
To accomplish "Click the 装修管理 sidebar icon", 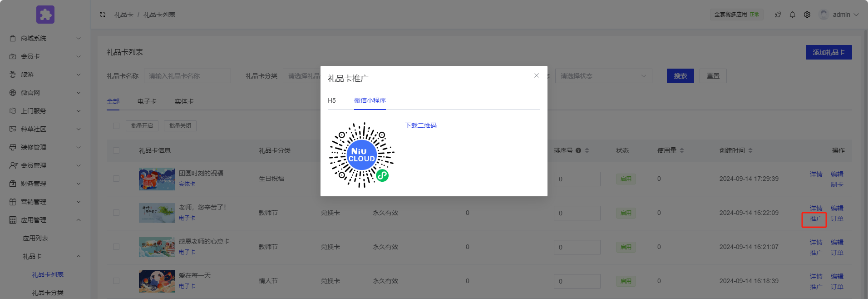I will click(13, 147).
